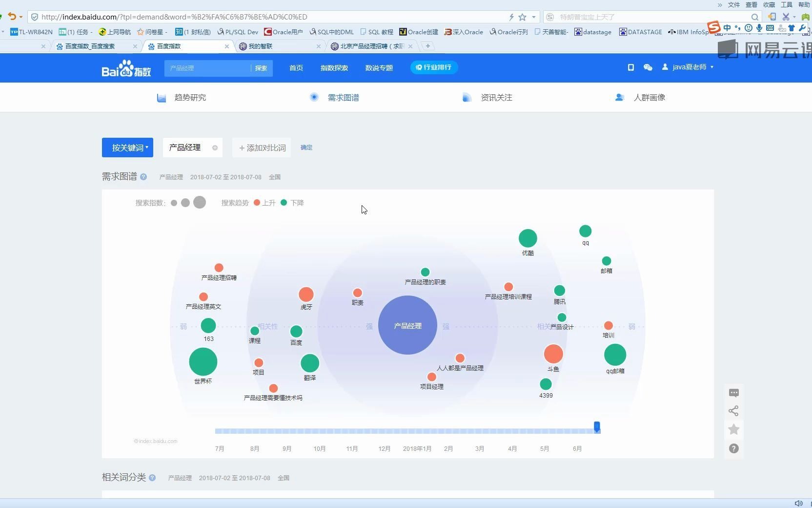Click the 确定 link
The height and width of the screenshot is (508, 812).
point(306,148)
